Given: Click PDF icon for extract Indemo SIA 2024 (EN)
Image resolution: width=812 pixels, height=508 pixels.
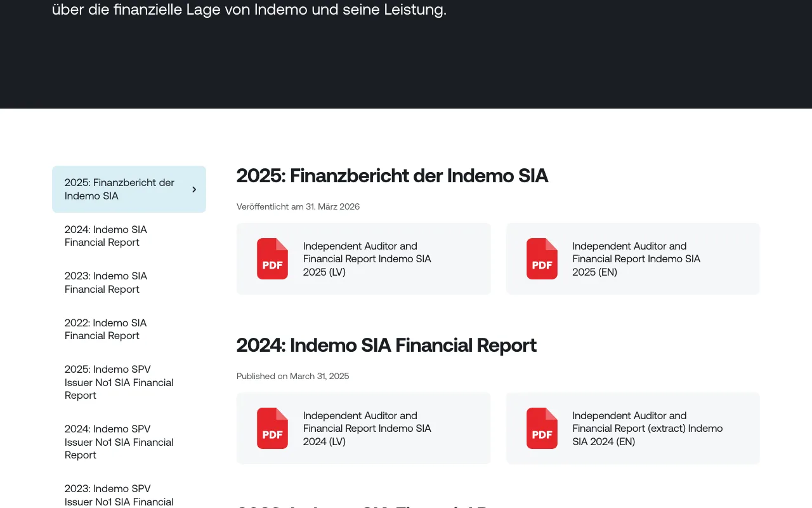Looking at the screenshot, I should click(542, 428).
